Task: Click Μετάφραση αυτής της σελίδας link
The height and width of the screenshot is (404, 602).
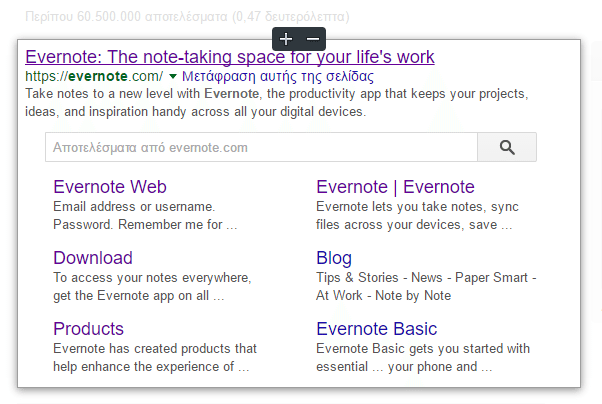Action: (278, 76)
